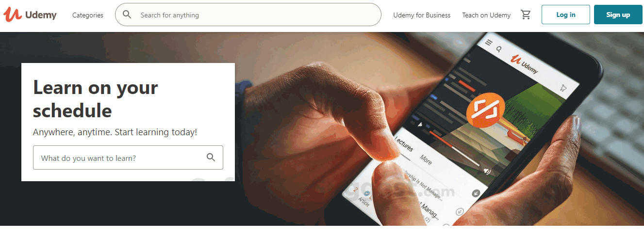Click the volume icon on phone video
This screenshot has width=644, height=235.
pos(487,171)
